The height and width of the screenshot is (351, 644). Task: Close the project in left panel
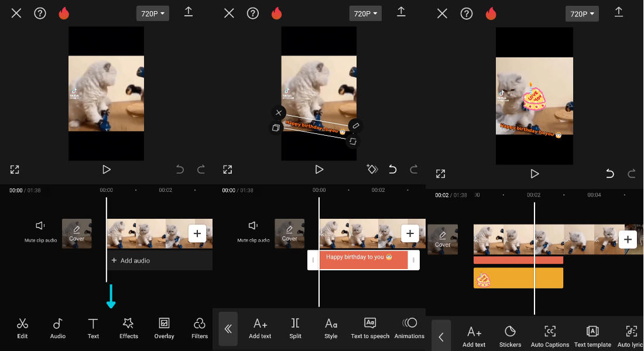[x=16, y=13]
